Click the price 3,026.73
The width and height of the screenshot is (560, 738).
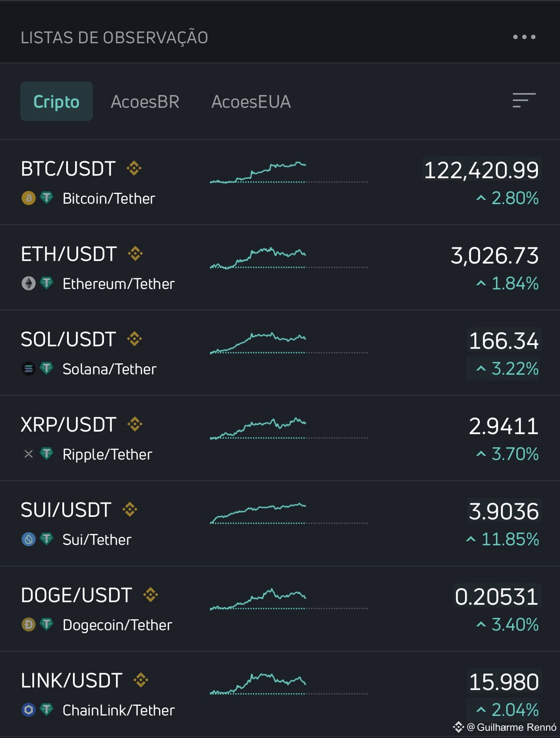point(495,255)
